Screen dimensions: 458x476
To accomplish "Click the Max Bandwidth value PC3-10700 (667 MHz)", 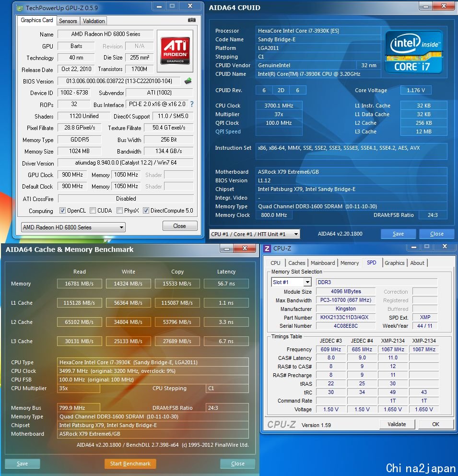I will pos(346,300).
